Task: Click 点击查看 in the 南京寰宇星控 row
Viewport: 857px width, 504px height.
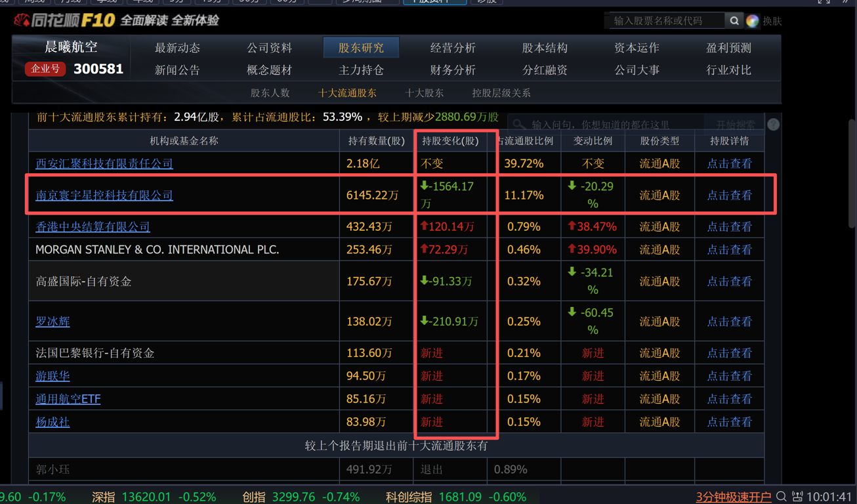Action: point(729,195)
